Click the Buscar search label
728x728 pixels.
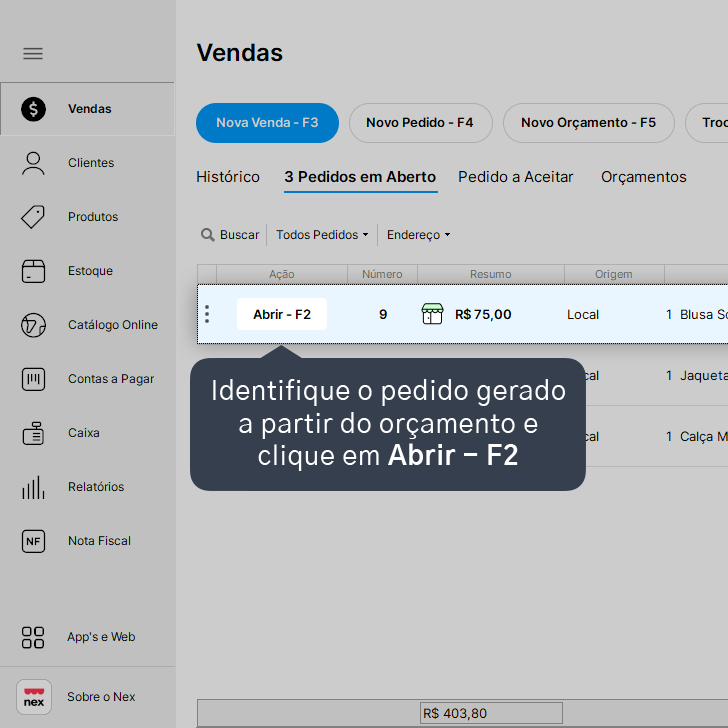click(240, 235)
